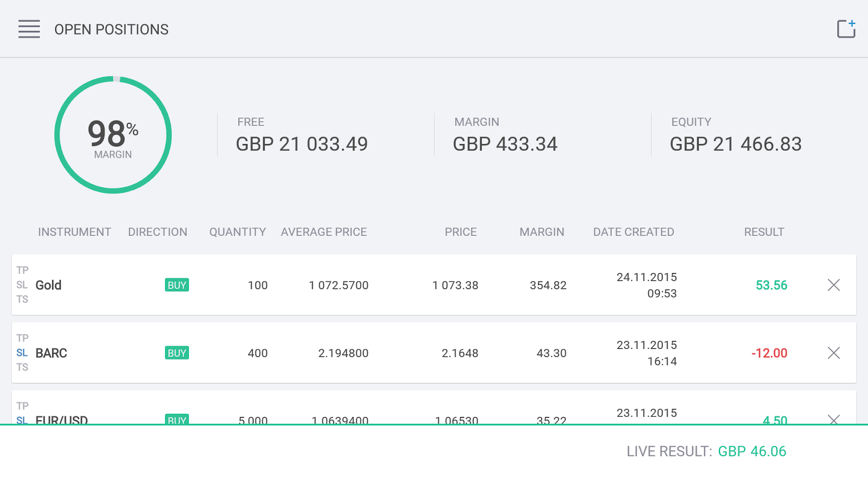The height and width of the screenshot is (478, 868).
Task: Toggle TS on the BARC position
Action: coord(22,368)
